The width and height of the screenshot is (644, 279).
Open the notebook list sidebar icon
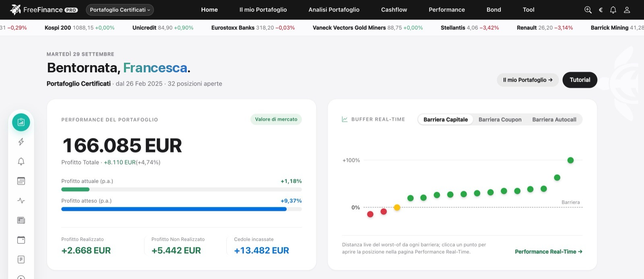click(21, 260)
